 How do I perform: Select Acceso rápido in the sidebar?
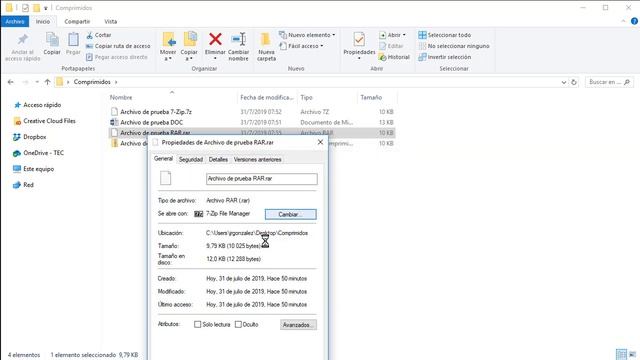pyautogui.click(x=37, y=105)
